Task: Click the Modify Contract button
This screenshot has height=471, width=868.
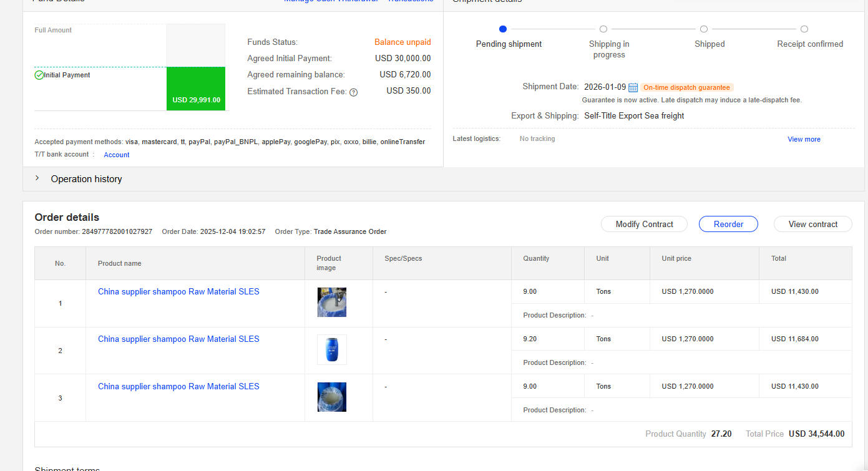Action: [644, 224]
